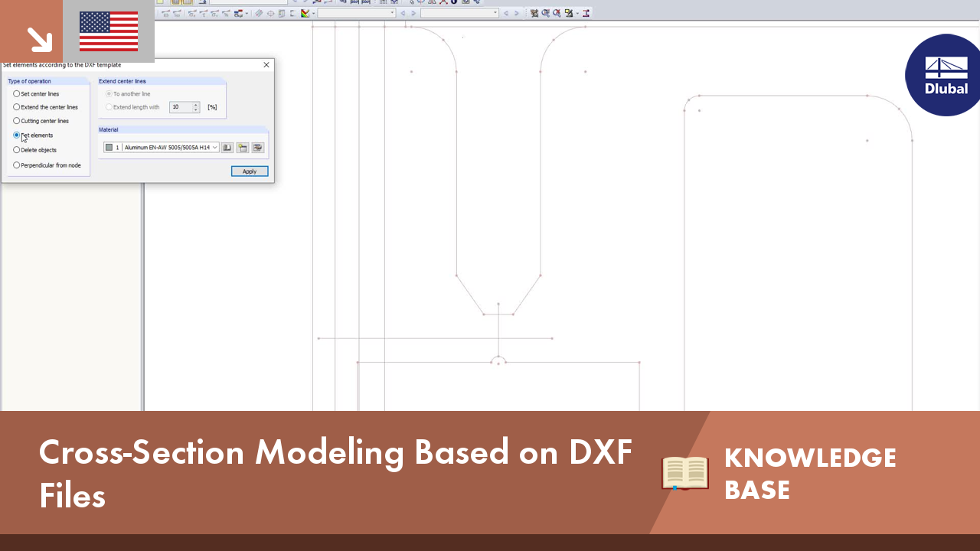Click the Apply button in the dialog
Screen dimensions: 980x551
(x=250, y=171)
